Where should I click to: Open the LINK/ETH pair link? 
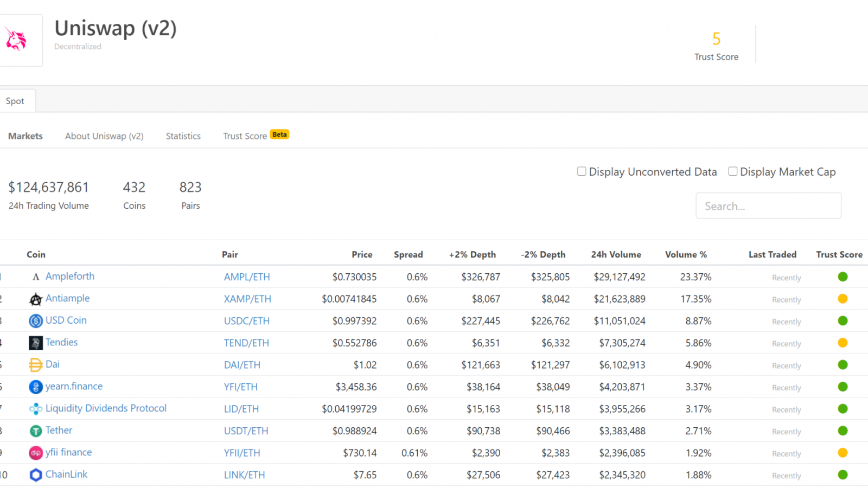(245, 475)
